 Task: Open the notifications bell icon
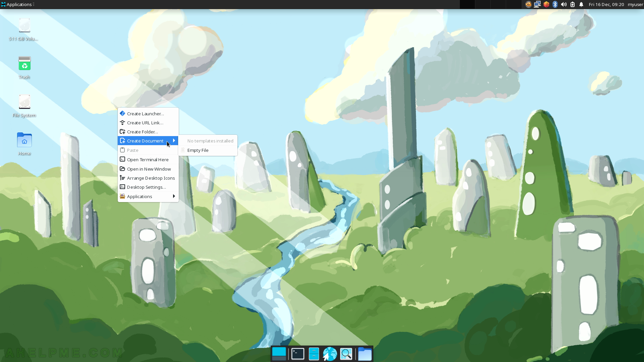581,4
